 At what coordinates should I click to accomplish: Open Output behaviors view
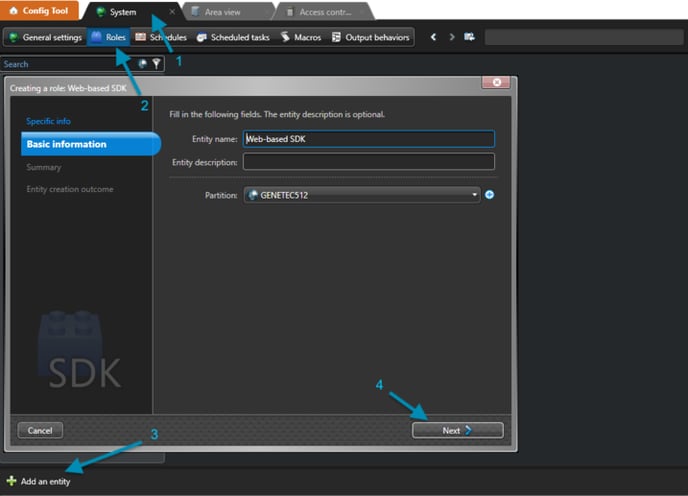click(x=371, y=37)
